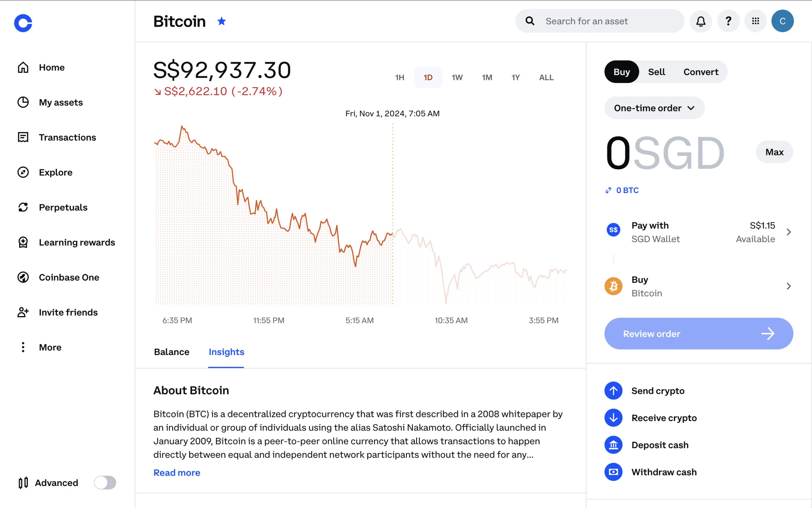Click the Send crypto arrow icon

click(613, 391)
